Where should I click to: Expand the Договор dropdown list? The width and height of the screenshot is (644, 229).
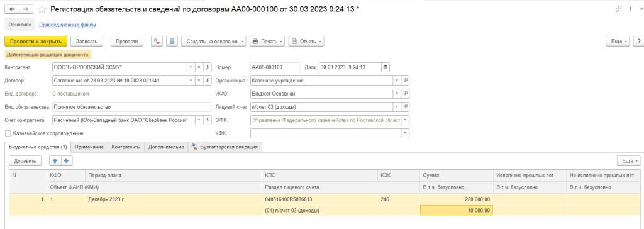191,81
